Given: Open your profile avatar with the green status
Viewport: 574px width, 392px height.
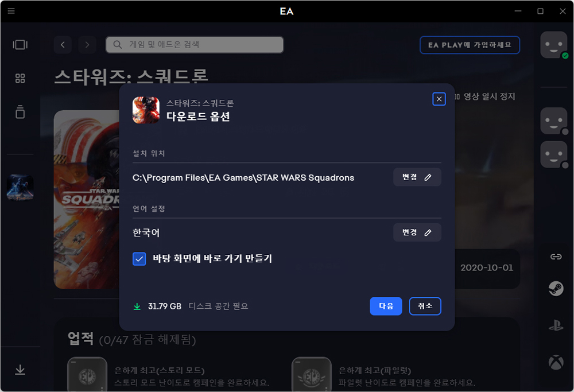Looking at the screenshot, I should [554, 45].
